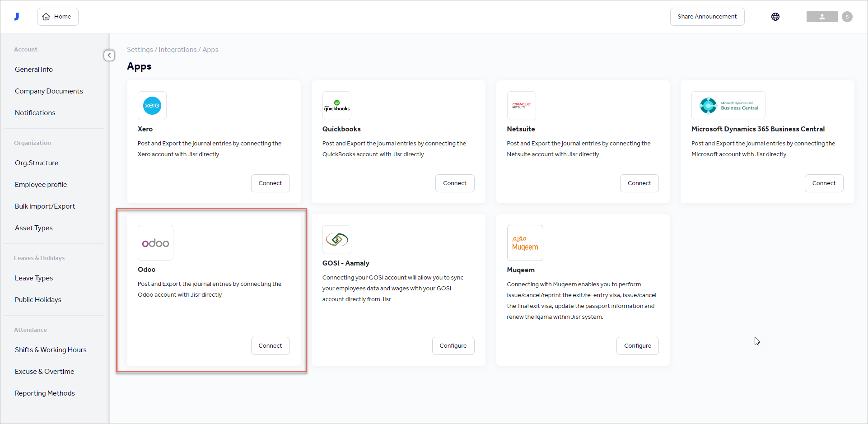Go back to Settings using the breadcrumb
This screenshot has height=424, width=868.
(x=140, y=49)
